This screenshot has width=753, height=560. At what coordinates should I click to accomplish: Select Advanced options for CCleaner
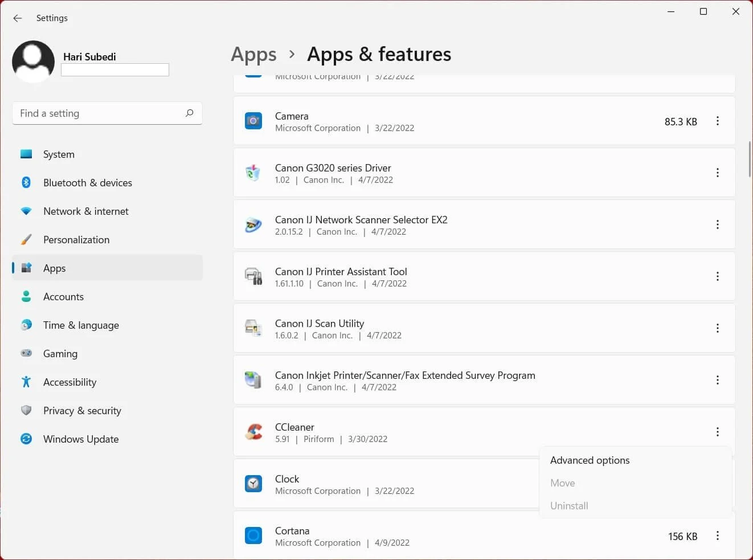point(590,460)
